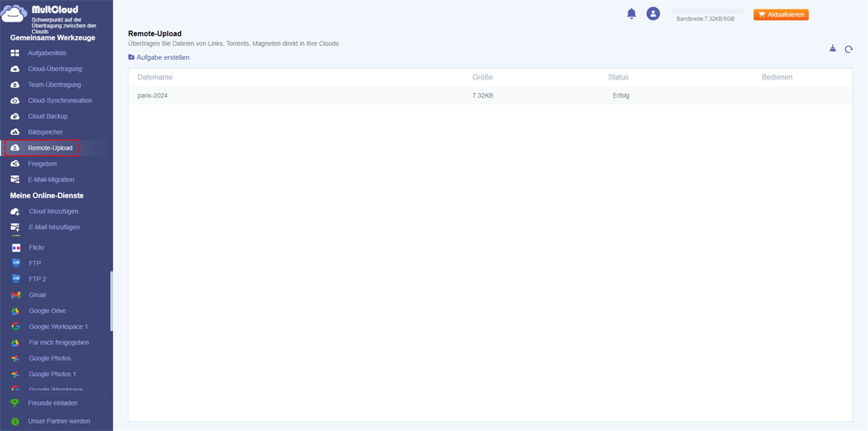868x431 pixels.
Task: Click the E-Mail-Migration envelope icon
Action: pyautogui.click(x=15, y=180)
